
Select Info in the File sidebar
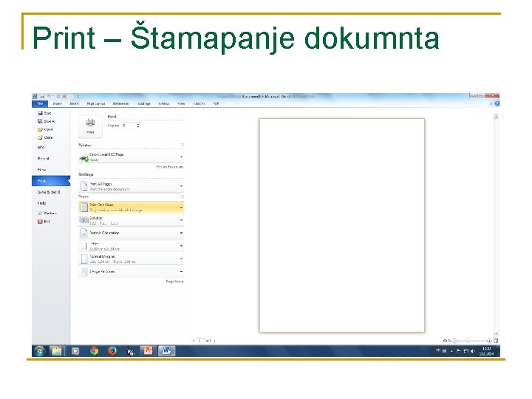click(41, 148)
